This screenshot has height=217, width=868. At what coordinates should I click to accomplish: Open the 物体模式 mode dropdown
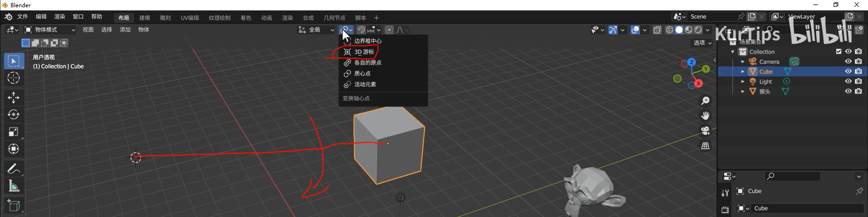click(50, 30)
